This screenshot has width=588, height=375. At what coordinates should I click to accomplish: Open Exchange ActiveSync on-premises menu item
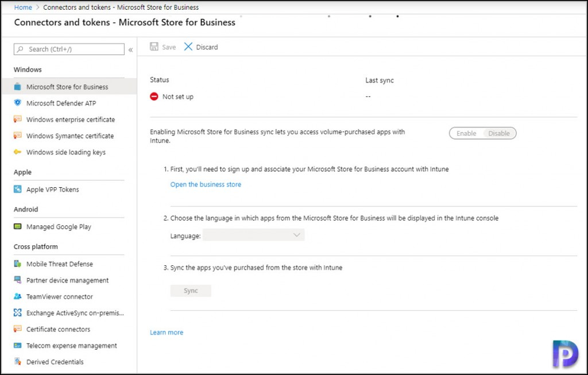pos(69,312)
